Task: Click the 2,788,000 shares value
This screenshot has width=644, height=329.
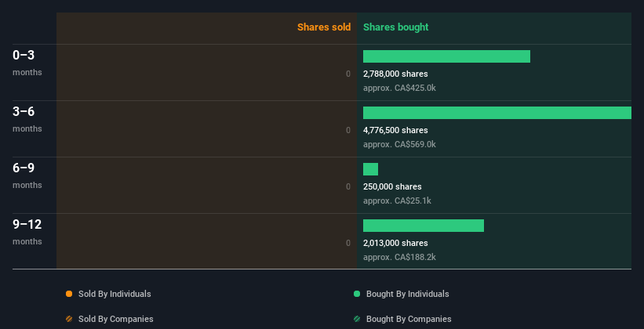Action: [x=395, y=74]
